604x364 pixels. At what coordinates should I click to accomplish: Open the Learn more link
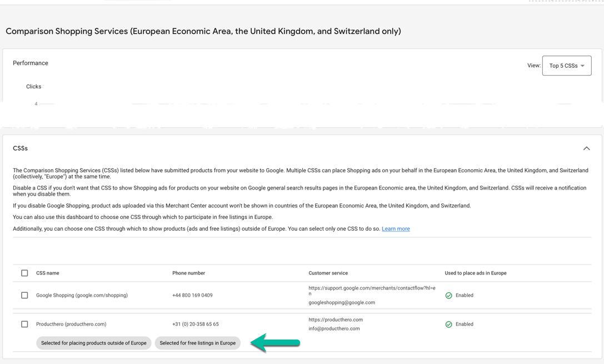coord(396,229)
